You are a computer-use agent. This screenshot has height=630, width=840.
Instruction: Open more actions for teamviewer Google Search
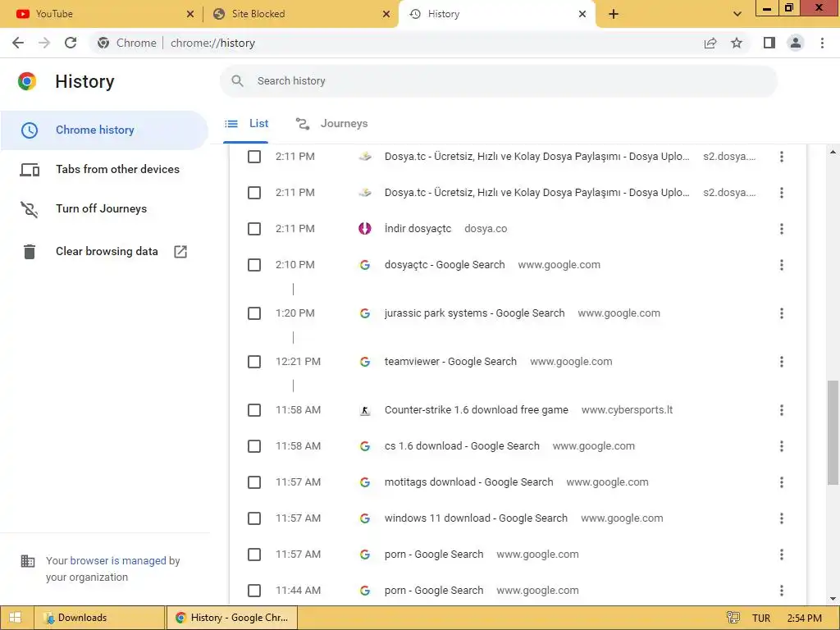point(782,362)
